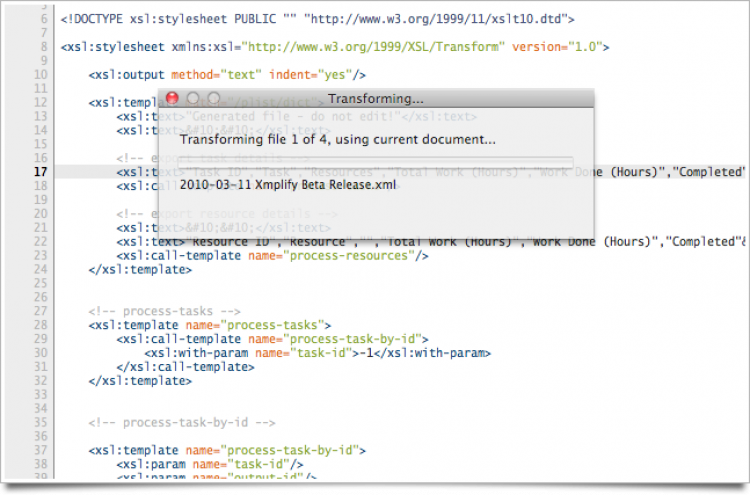
Task: Click xsl:stylesheet opening tag on line 8
Action: (x=335, y=47)
